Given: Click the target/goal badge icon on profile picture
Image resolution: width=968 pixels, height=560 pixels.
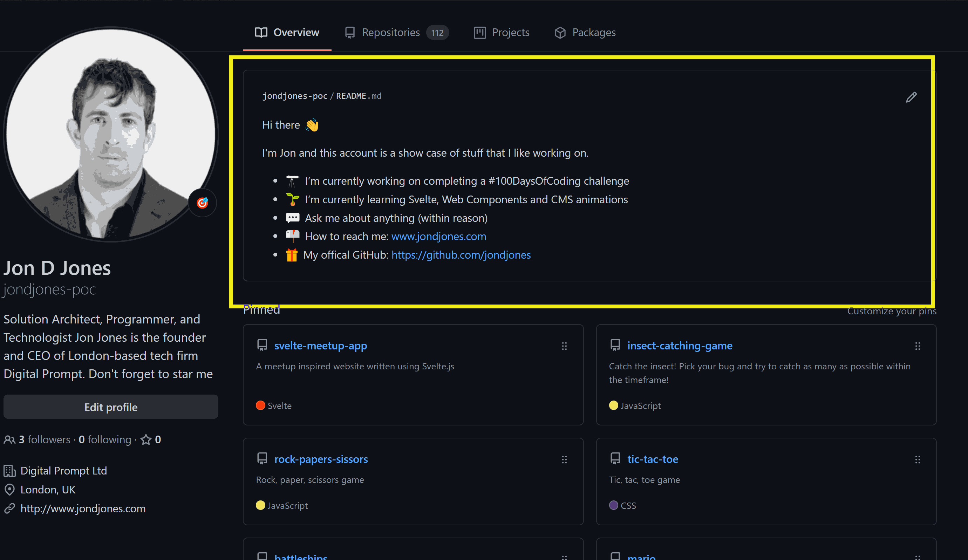Looking at the screenshot, I should pyautogui.click(x=202, y=203).
